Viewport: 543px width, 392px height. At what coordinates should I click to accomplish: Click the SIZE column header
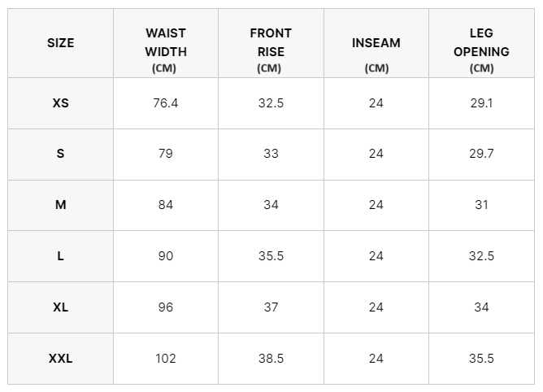pos(60,42)
